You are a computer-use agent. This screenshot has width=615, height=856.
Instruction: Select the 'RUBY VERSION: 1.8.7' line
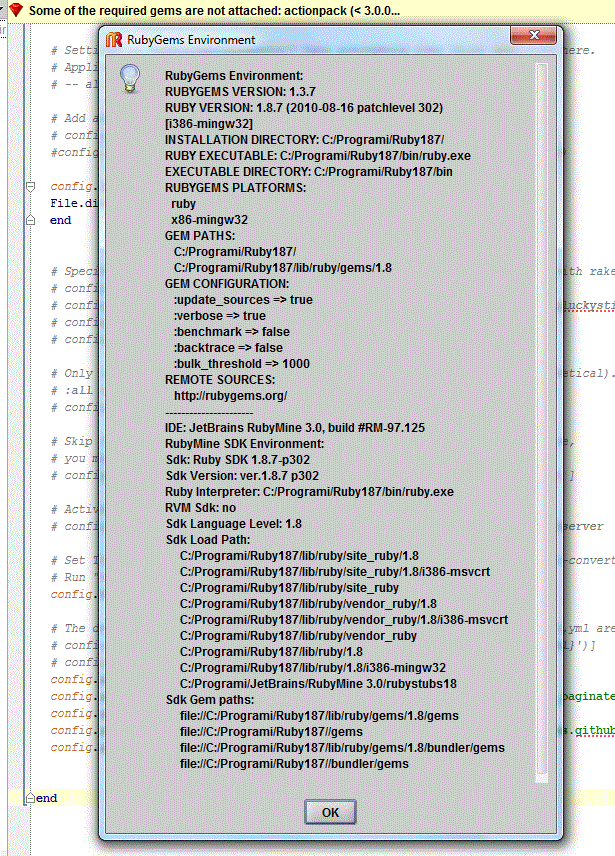pyautogui.click(x=304, y=108)
